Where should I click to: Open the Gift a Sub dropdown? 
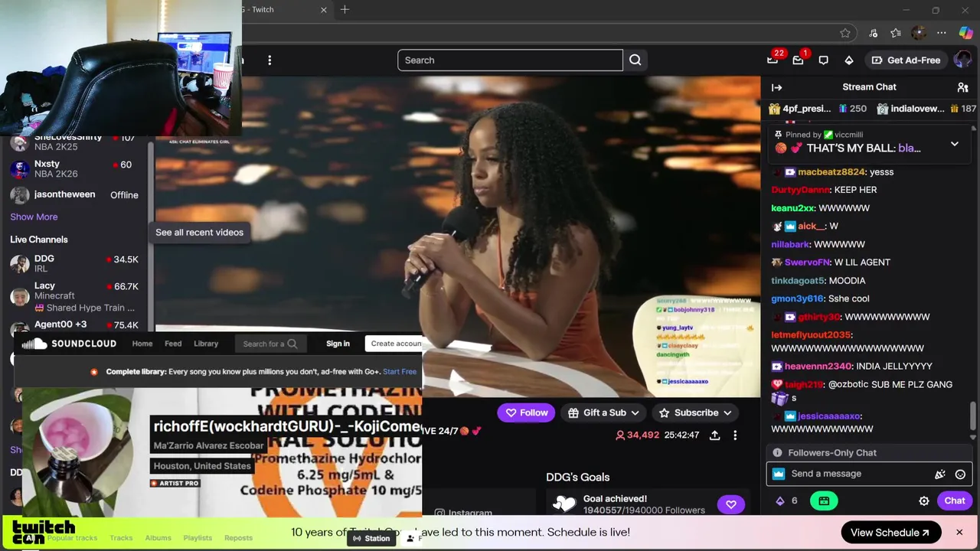coord(604,413)
